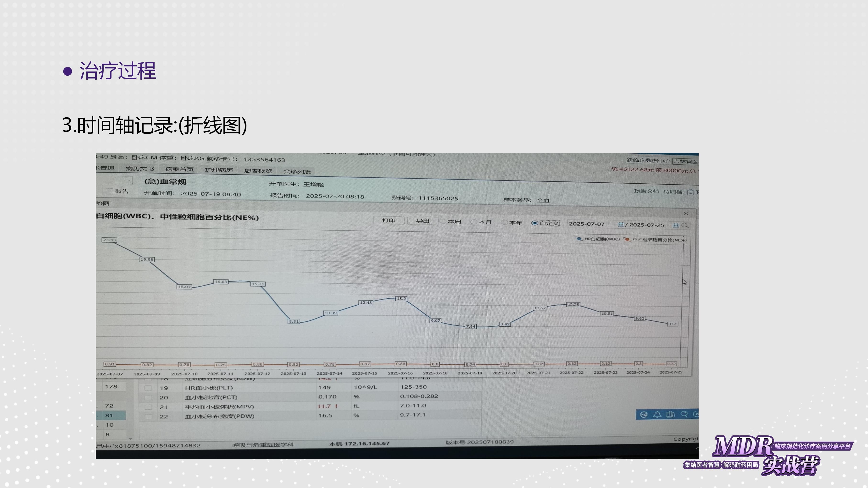
Task: Click the start date field 2025-07-07
Action: click(587, 224)
